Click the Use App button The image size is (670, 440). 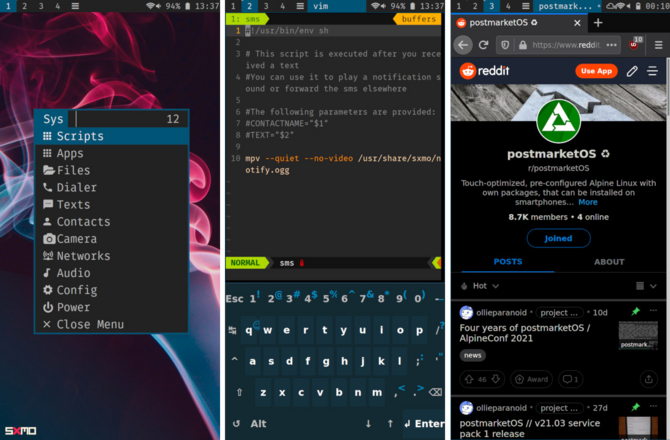click(596, 71)
